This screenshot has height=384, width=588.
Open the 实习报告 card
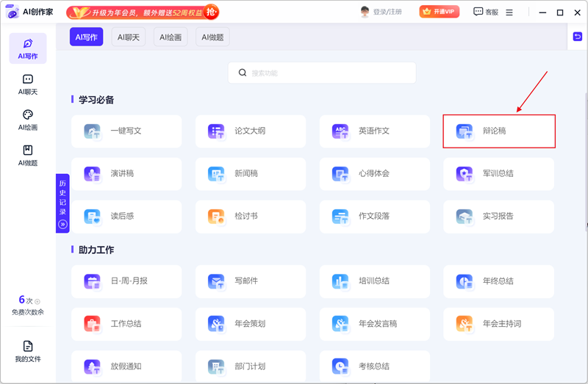(x=499, y=217)
